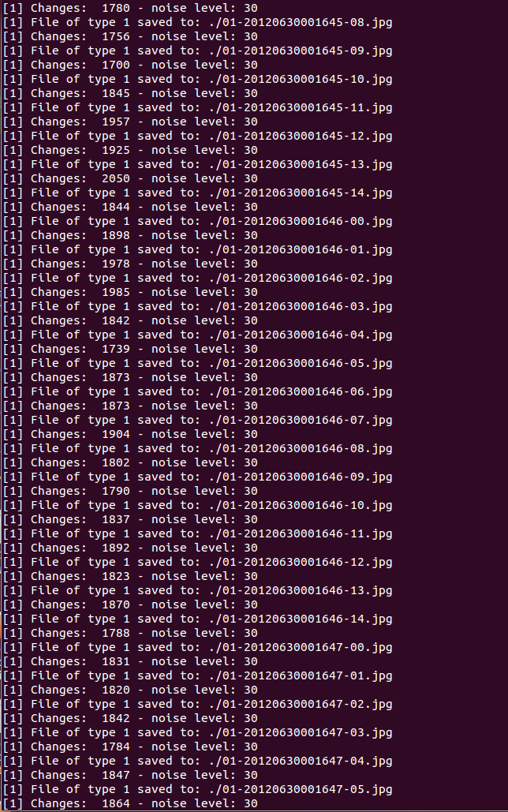Image resolution: width=508 pixels, height=812 pixels.
Task: Click the filename 01-20120630001645-08.jpg
Action: (307, 23)
